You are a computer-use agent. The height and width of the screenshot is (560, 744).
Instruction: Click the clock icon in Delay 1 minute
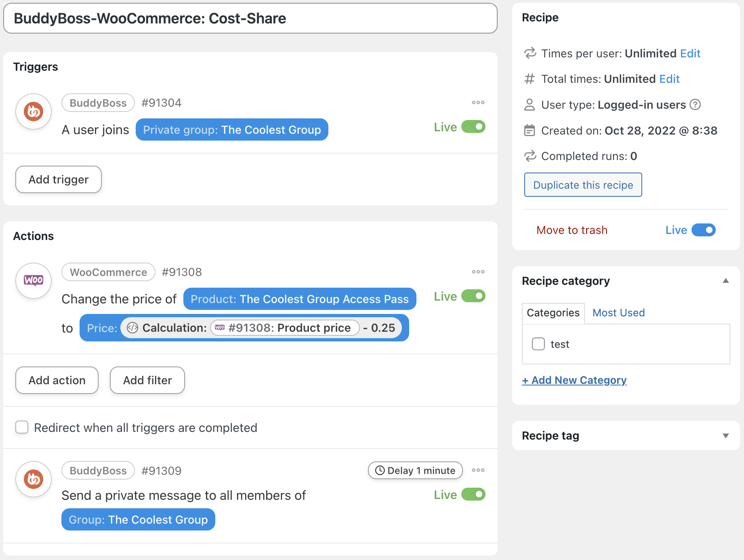click(380, 470)
